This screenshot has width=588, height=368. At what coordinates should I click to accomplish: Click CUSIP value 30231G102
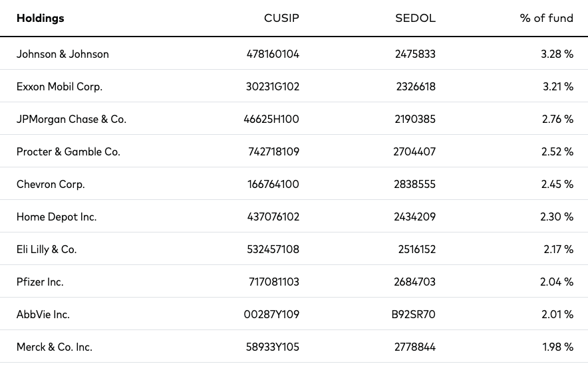273,86
